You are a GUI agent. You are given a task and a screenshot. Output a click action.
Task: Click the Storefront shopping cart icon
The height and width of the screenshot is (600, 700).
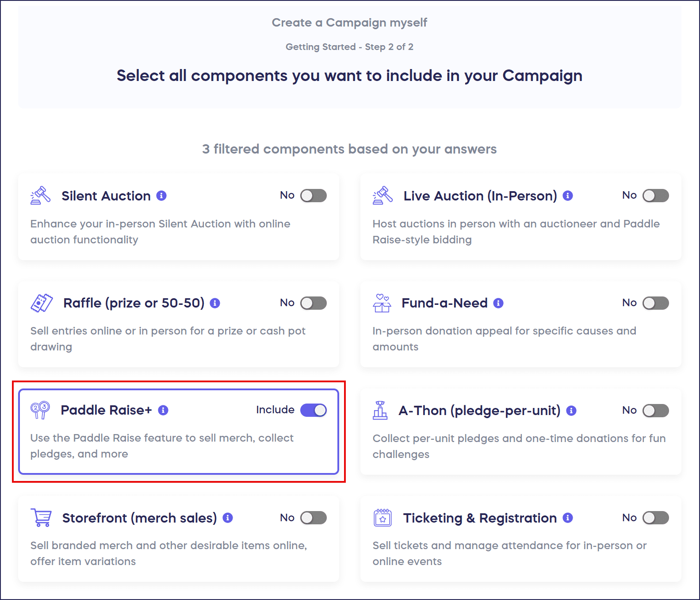click(x=41, y=517)
